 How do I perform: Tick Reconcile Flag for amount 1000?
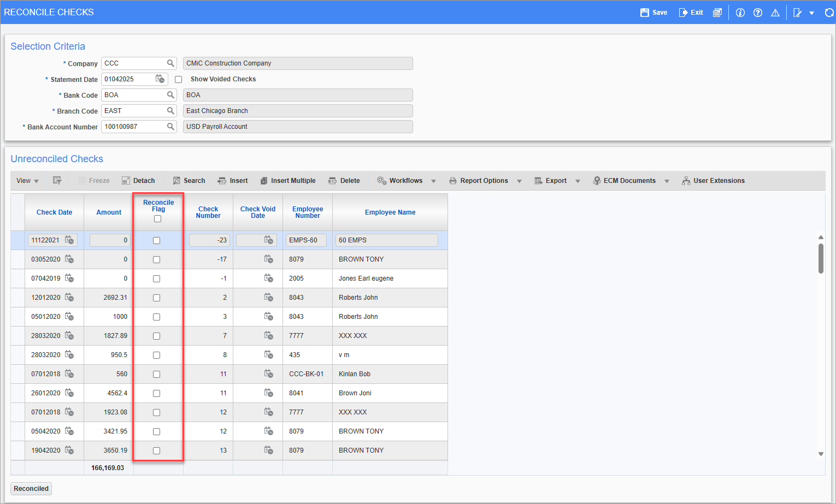tap(156, 317)
